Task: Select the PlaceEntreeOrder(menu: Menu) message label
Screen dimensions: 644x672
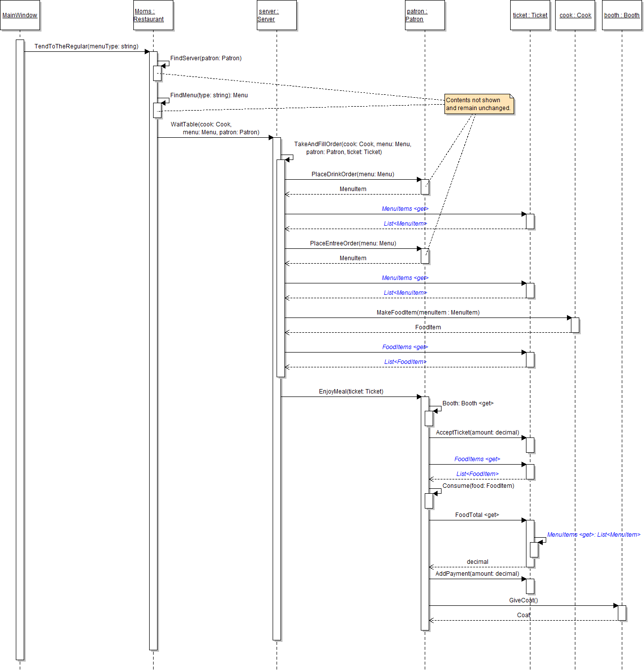Action: pyautogui.click(x=353, y=243)
